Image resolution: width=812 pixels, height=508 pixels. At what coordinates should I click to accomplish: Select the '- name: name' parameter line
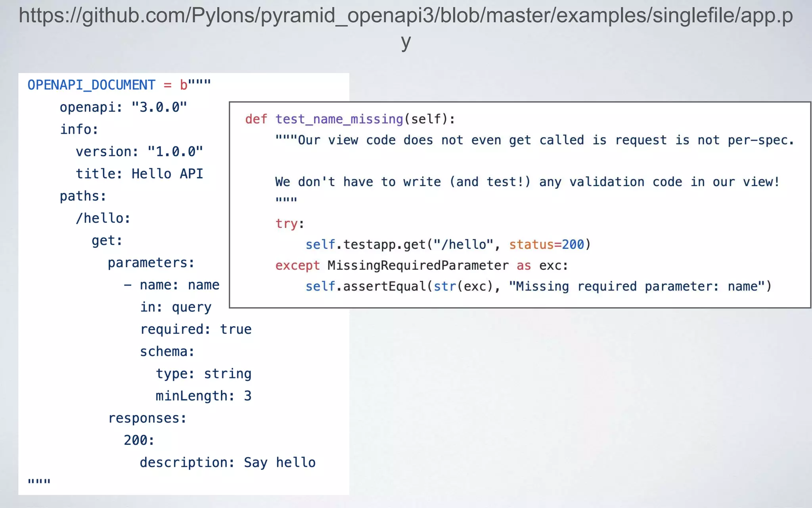click(x=171, y=285)
